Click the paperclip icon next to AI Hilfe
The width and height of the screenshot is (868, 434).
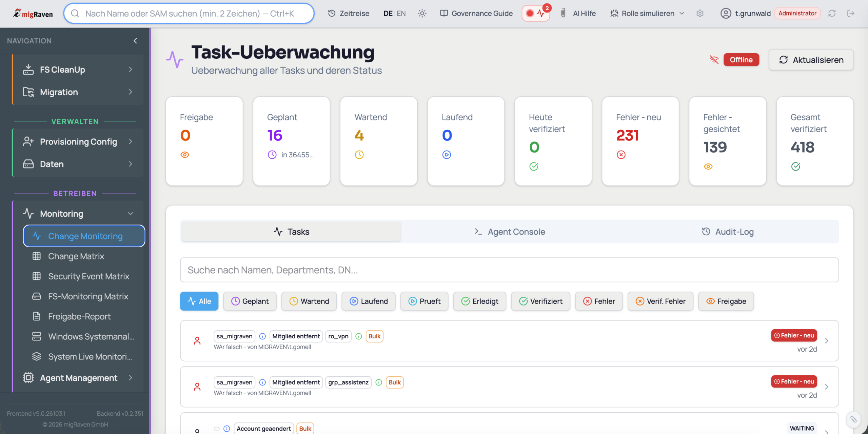tap(563, 14)
